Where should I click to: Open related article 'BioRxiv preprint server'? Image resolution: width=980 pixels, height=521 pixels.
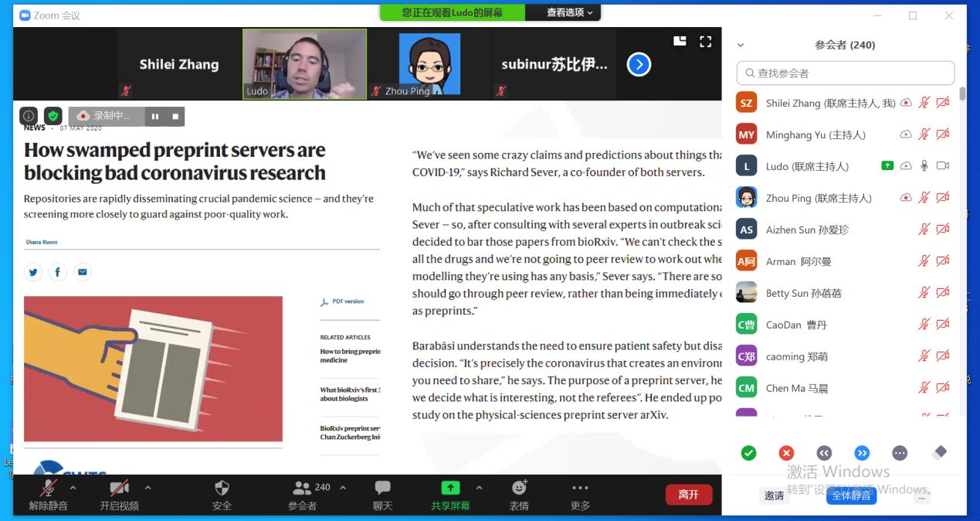[x=351, y=433]
